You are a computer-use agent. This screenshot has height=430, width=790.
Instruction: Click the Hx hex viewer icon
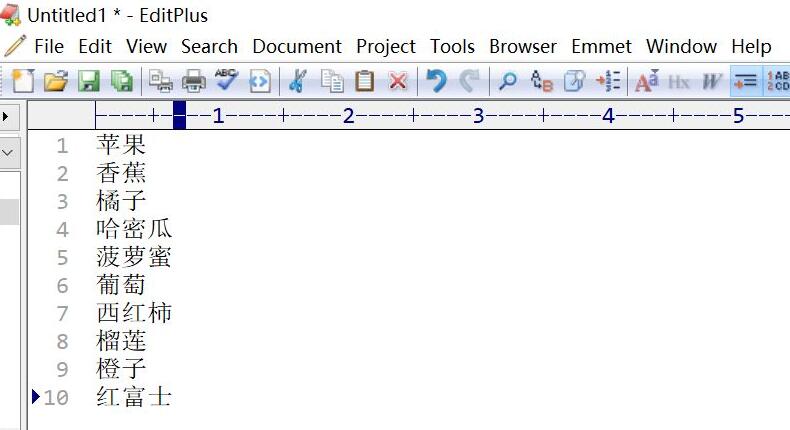(x=679, y=81)
